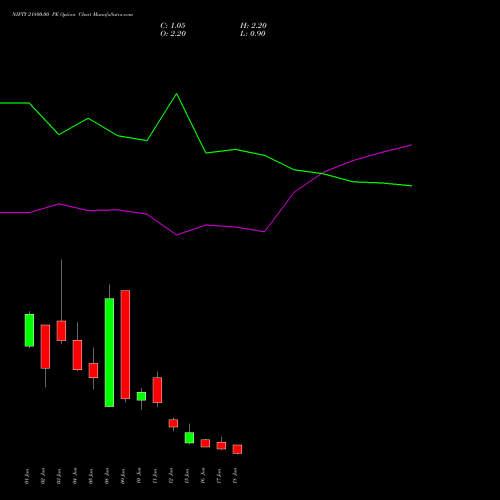Click the low value 'L: 0.90'

click(253, 34)
